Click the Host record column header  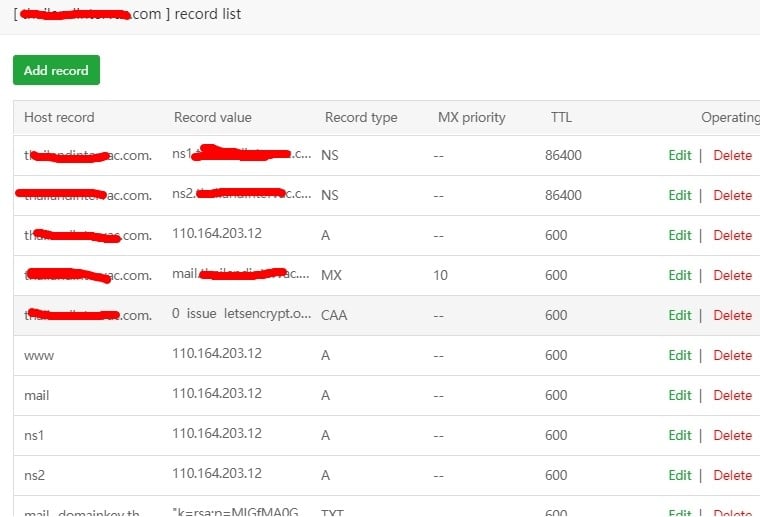point(59,117)
